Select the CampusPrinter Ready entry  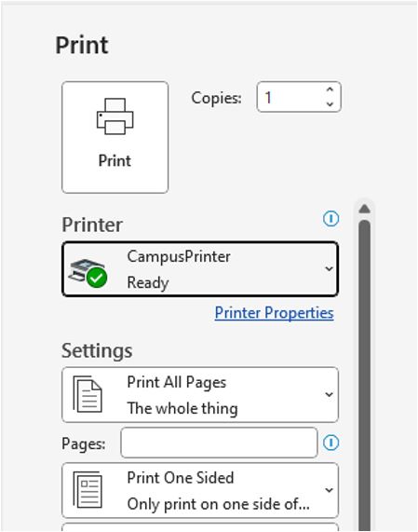click(200, 269)
